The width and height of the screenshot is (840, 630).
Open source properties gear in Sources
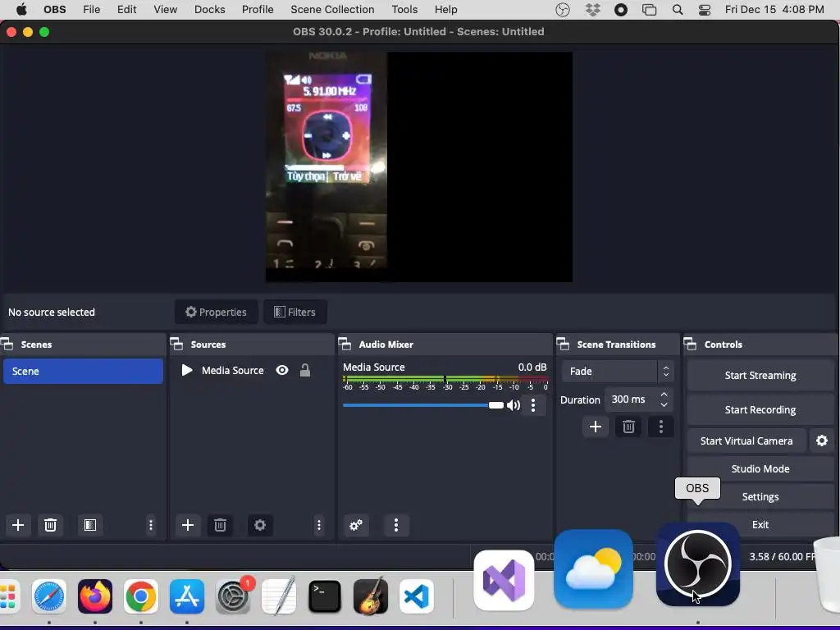260,525
